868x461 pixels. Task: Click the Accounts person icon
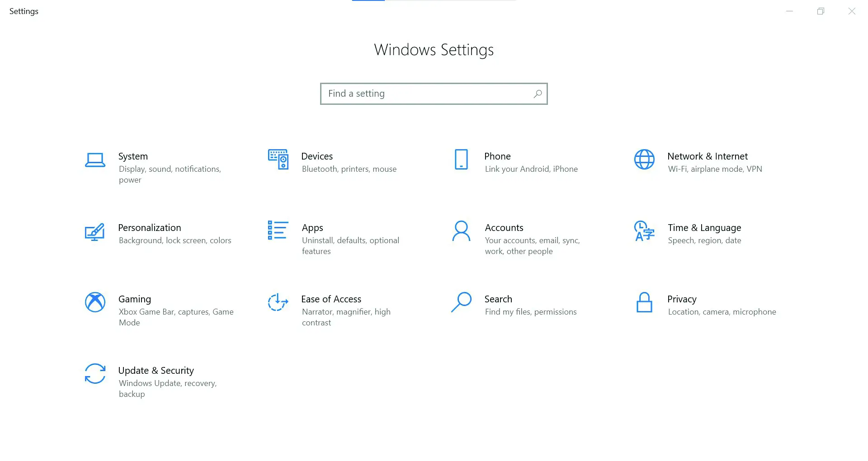(x=461, y=231)
